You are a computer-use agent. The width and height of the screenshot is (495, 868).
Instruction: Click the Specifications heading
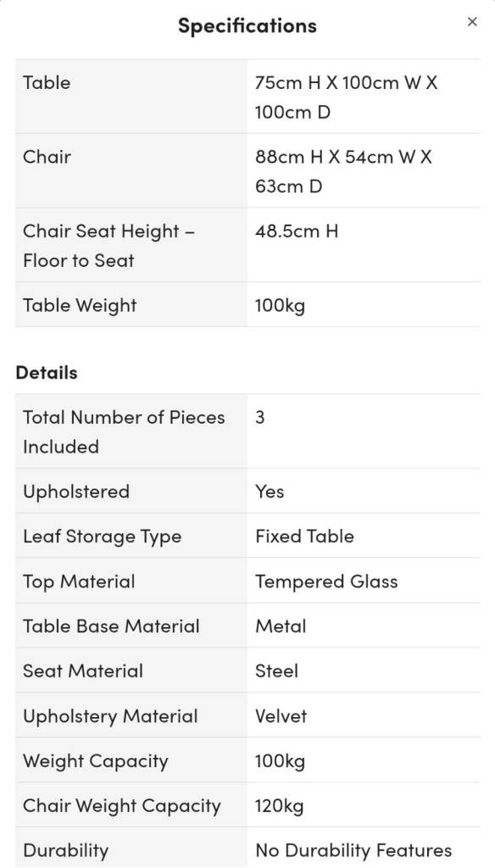point(247,25)
